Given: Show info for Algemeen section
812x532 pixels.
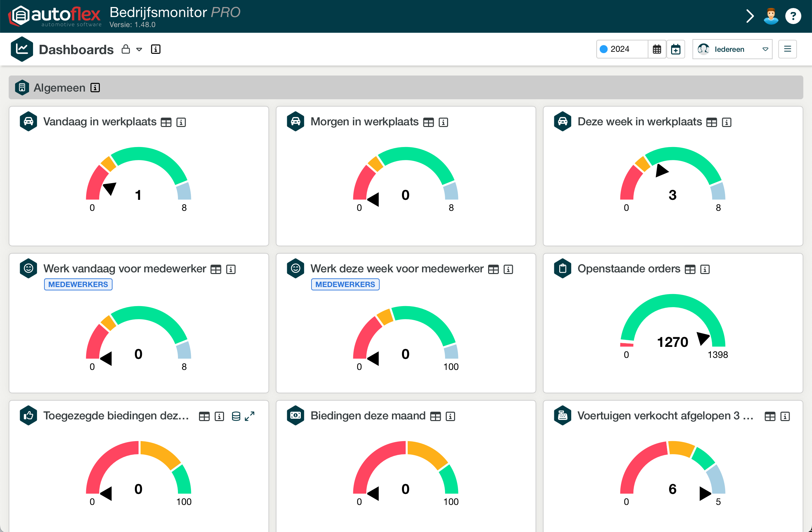Looking at the screenshot, I should [95, 88].
